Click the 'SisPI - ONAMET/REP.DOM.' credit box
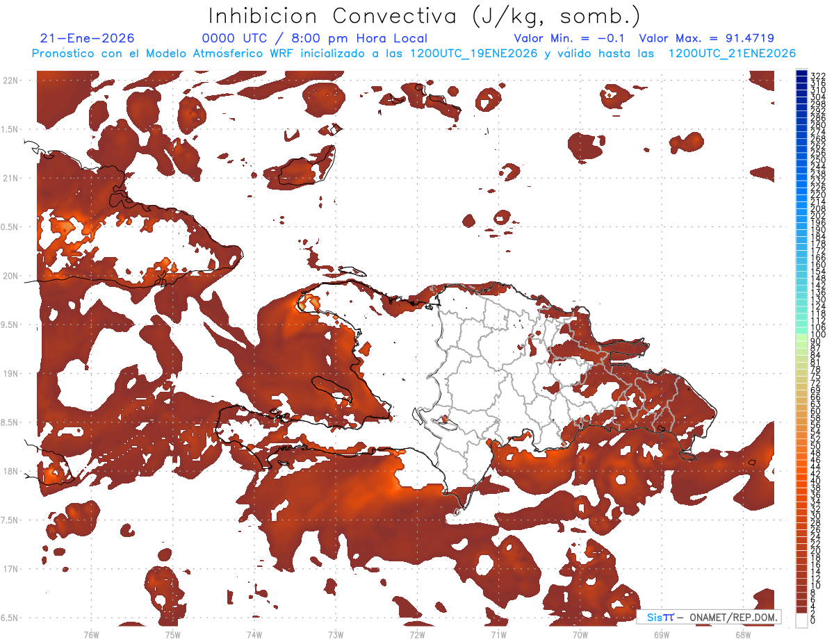Image resolution: width=834 pixels, height=644 pixels. click(709, 617)
